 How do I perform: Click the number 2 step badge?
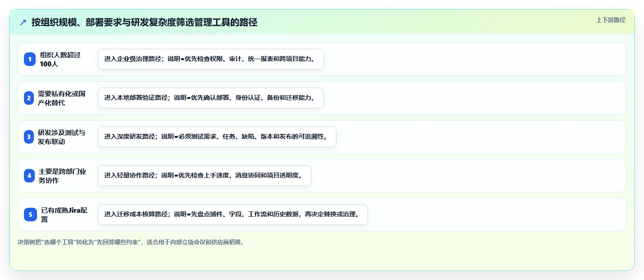(29, 98)
